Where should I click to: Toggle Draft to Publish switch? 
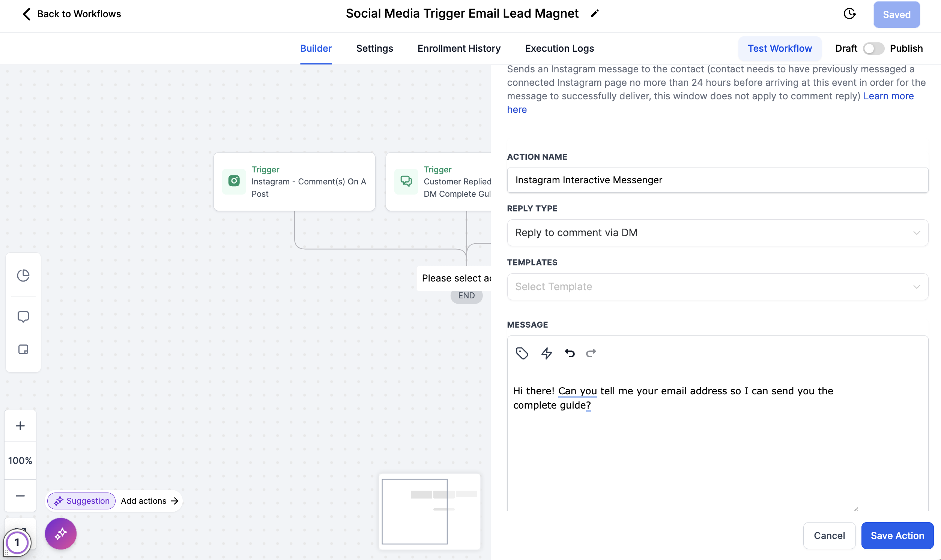coord(873,48)
